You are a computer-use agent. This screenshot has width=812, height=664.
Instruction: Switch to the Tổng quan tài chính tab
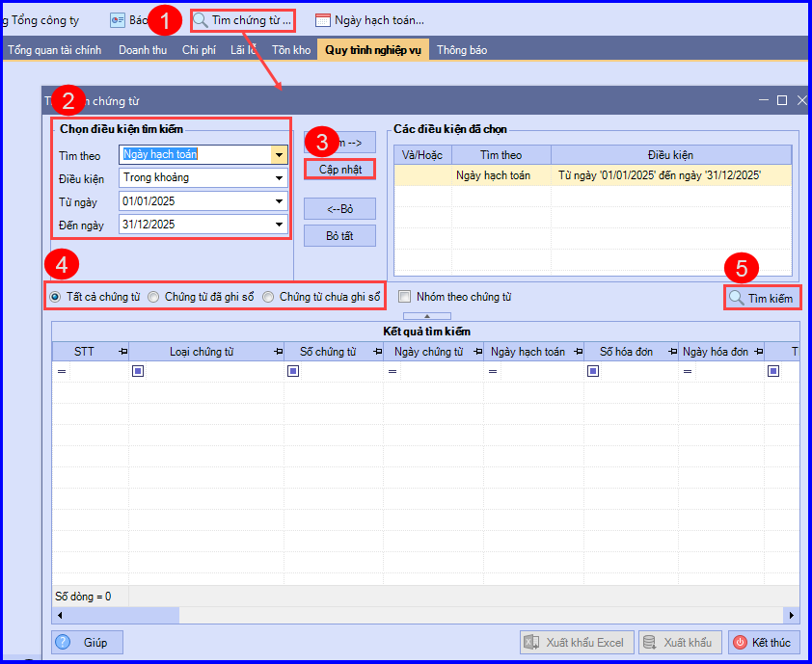coord(54,50)
